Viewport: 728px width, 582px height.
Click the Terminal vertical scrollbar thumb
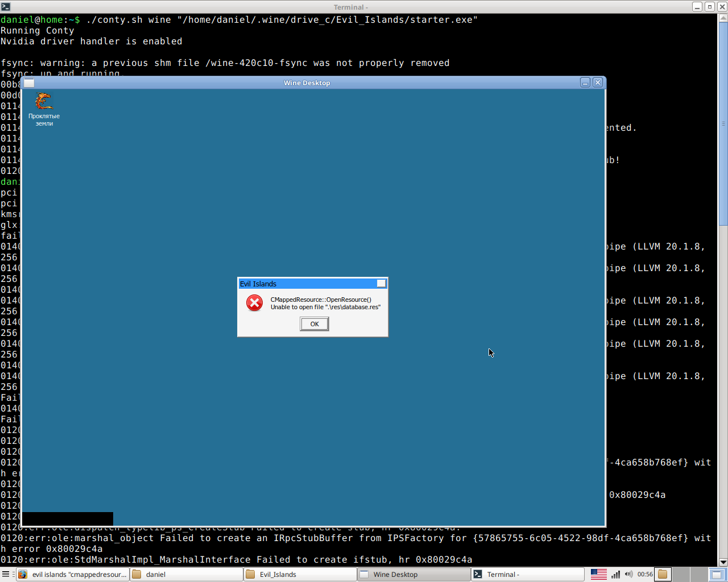(723, 124)
